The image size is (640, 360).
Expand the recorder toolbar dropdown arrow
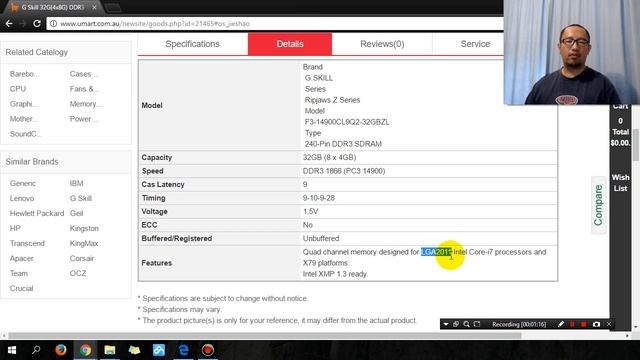point(446,324)
